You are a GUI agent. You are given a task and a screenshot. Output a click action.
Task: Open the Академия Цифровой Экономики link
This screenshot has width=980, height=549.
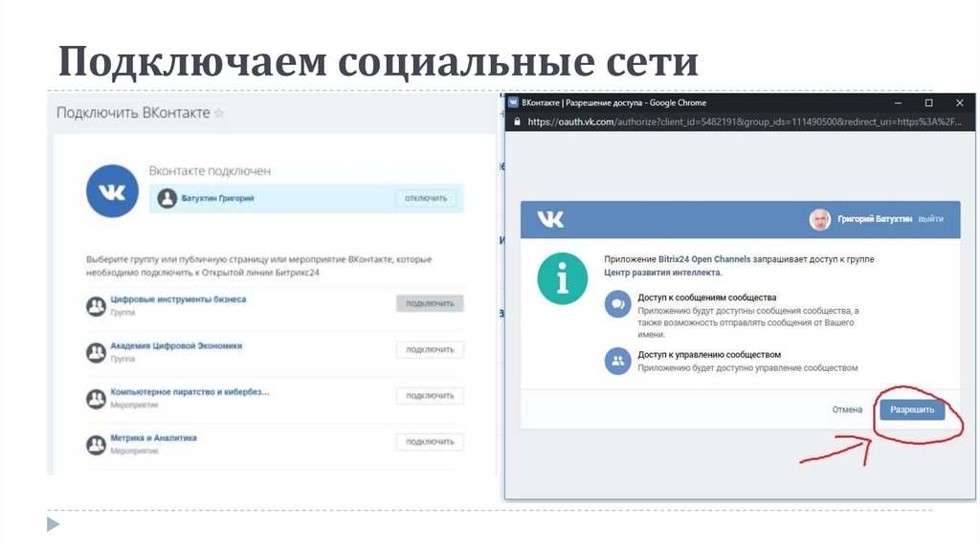(176, 346)
